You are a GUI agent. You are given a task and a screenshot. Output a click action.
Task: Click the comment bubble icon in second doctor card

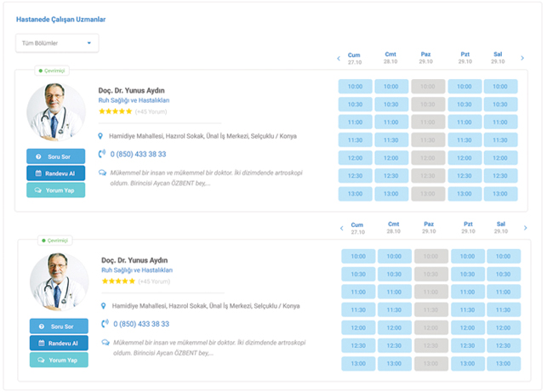click(104, 343)
